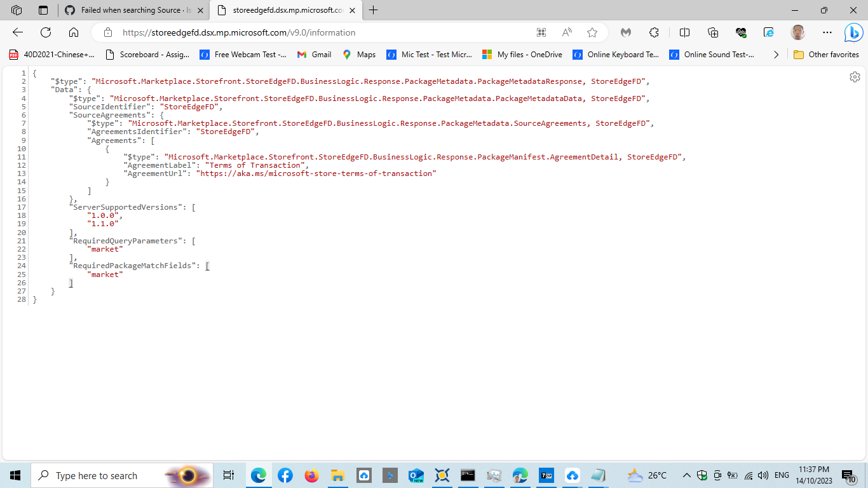This screenshot has width=868, height=488.
Task: Open split screen view from the toolbar
Action: pyautogui.click(x=684, y=32)
